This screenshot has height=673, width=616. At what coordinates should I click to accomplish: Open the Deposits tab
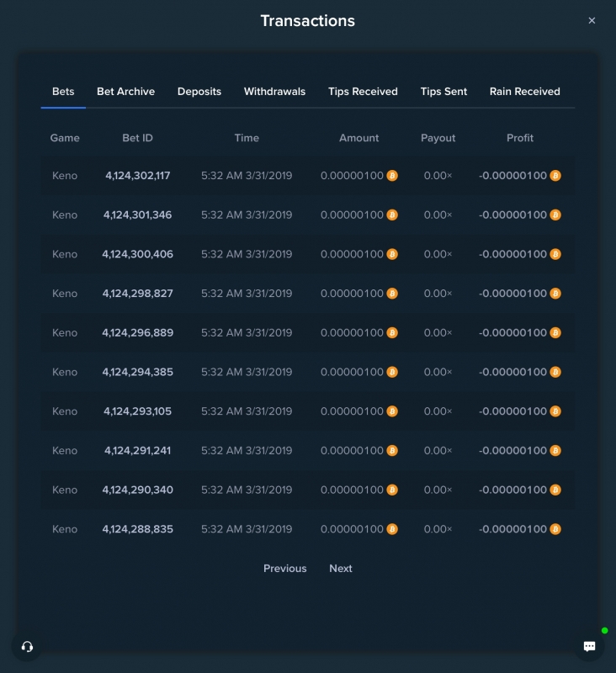(199, 92)
